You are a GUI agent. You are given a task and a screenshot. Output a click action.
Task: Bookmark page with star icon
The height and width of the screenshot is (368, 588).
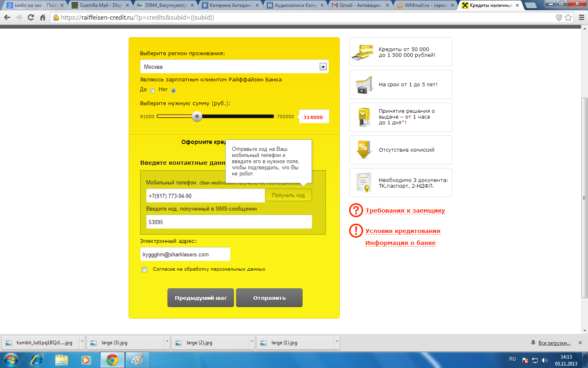(x=568, y=17)
